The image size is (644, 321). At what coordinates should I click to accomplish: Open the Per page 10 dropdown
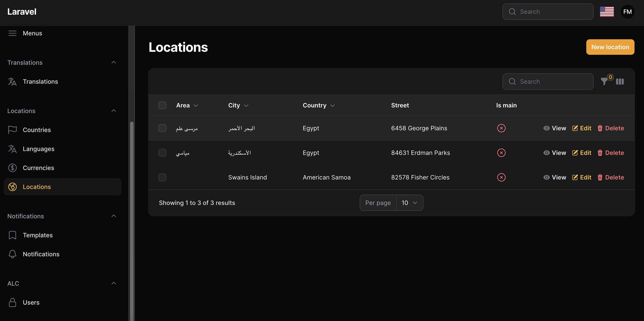(x=409, y=203)
